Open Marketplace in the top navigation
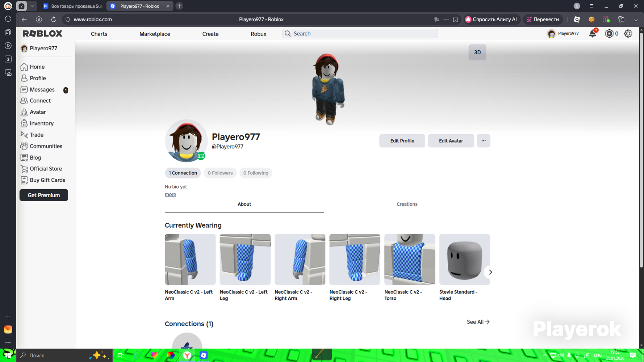 click(155, 34)
